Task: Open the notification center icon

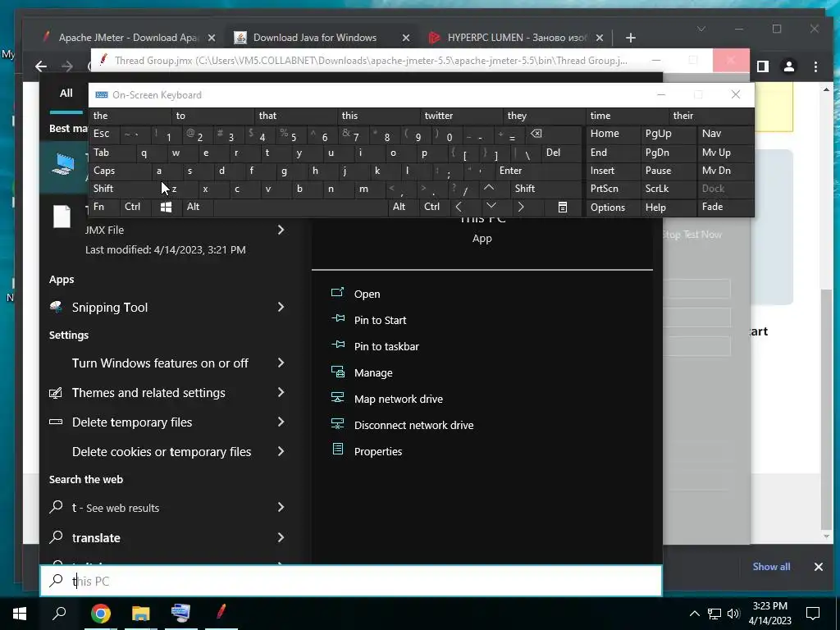Action: [x=813, y=614]
